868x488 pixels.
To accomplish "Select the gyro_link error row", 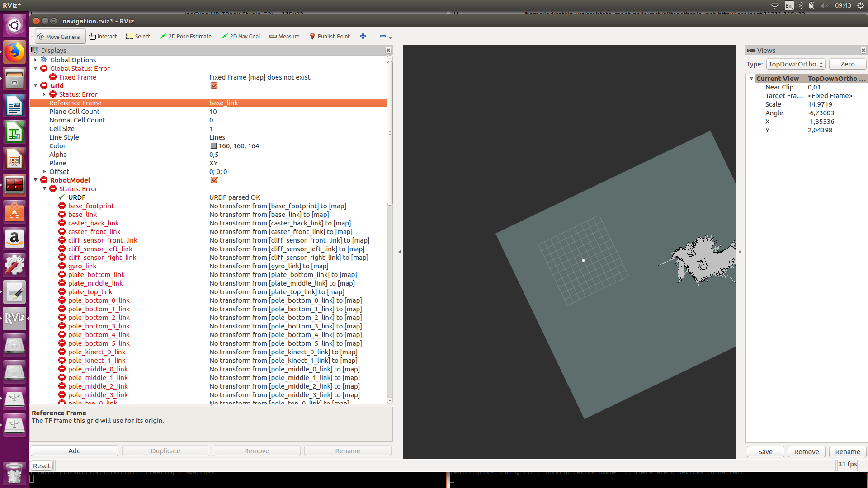I will point(208,266).
